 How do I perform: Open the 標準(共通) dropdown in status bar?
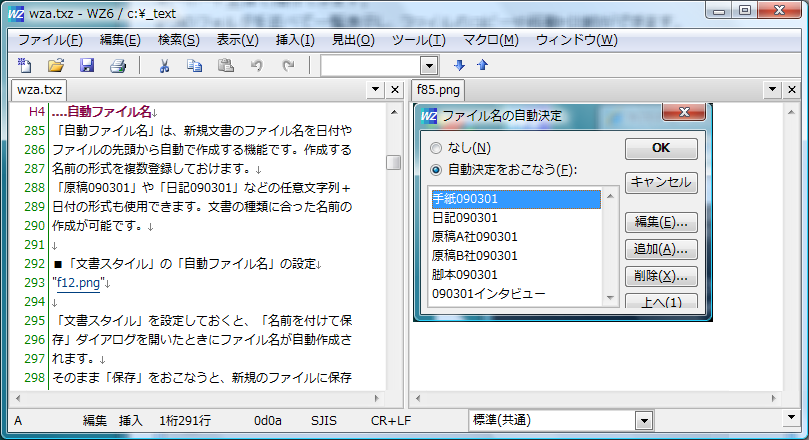click(x=643, y=421)
